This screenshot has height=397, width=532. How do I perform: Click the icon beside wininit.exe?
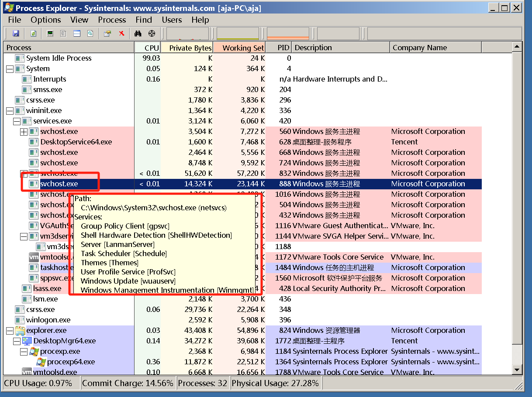20,110
